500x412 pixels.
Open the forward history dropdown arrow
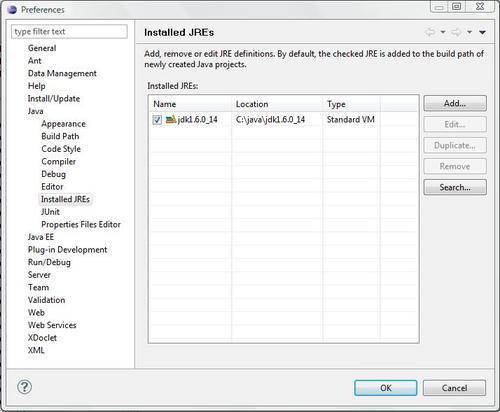tap(469, 32)
